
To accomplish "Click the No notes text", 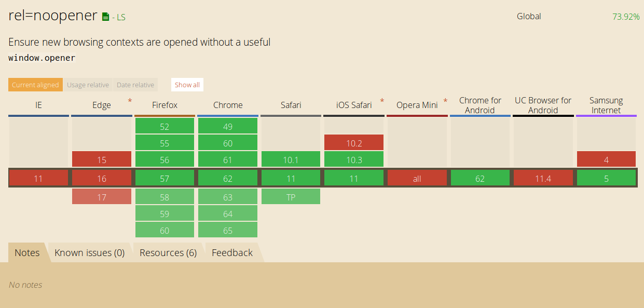I will coord(25,285).
